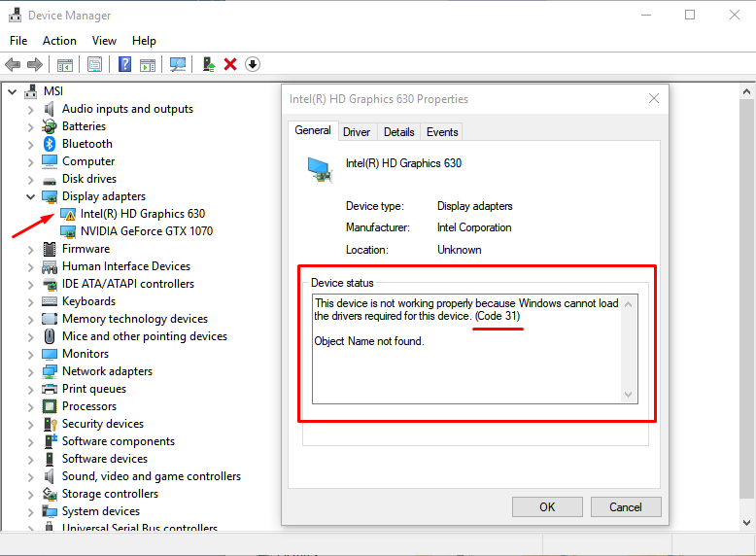Switch to the Events tab
Image resolution: width=756 pixels, height=556 pixels.
pyautogui.click(x=441, y=131)
